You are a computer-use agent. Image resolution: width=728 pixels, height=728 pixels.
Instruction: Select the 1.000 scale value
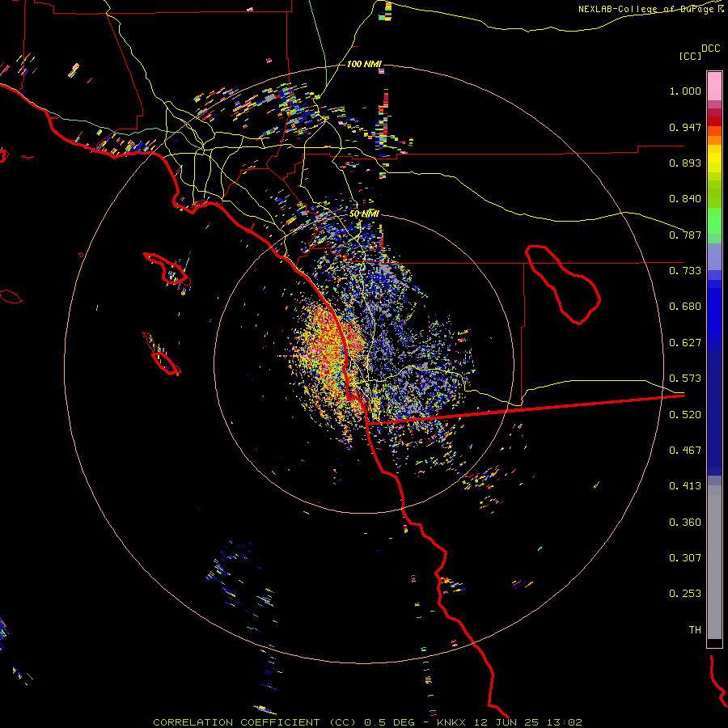(x=685, y=91)
